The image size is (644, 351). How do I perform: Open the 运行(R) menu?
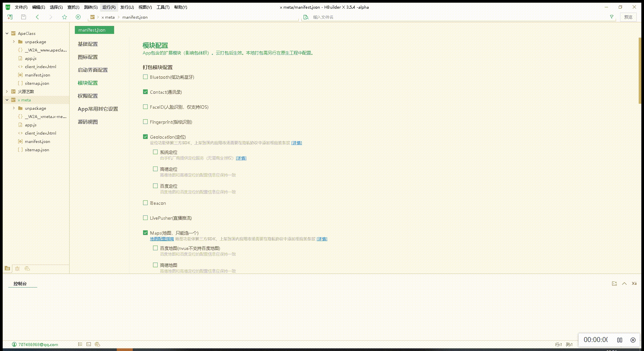point(109,7)
